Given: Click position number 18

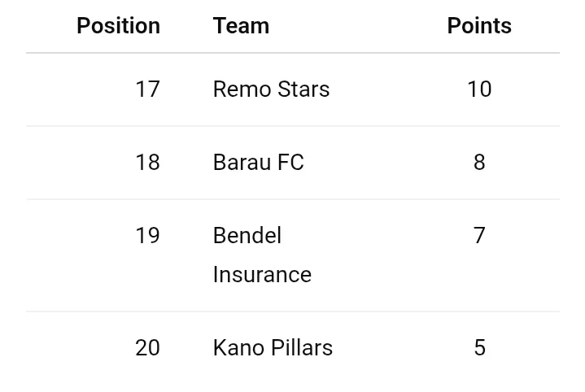Looking at the screenshot, I should pos(147,163).
